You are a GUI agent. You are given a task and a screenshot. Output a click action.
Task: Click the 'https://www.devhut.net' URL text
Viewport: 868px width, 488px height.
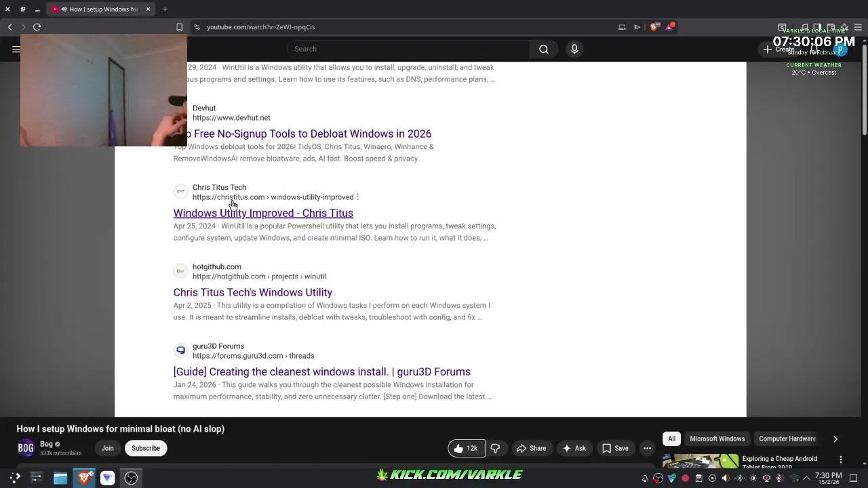pyautogui.click(x=231, y=118)
